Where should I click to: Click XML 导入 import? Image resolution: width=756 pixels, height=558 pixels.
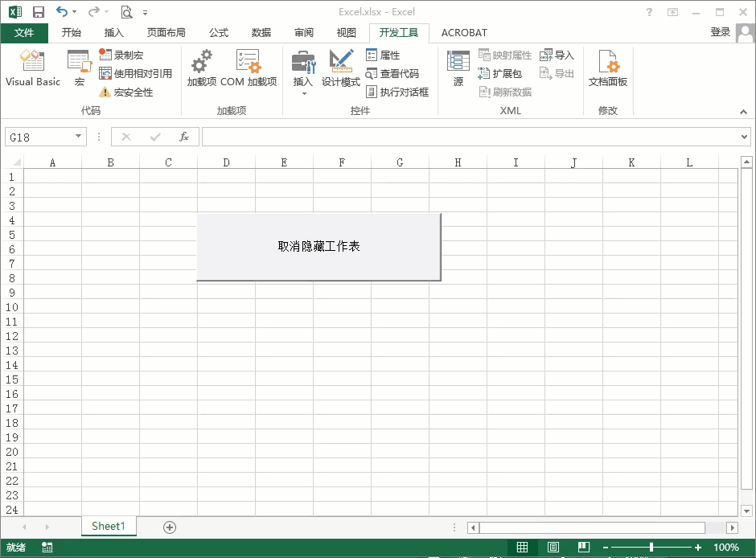(x=557, y=55)
